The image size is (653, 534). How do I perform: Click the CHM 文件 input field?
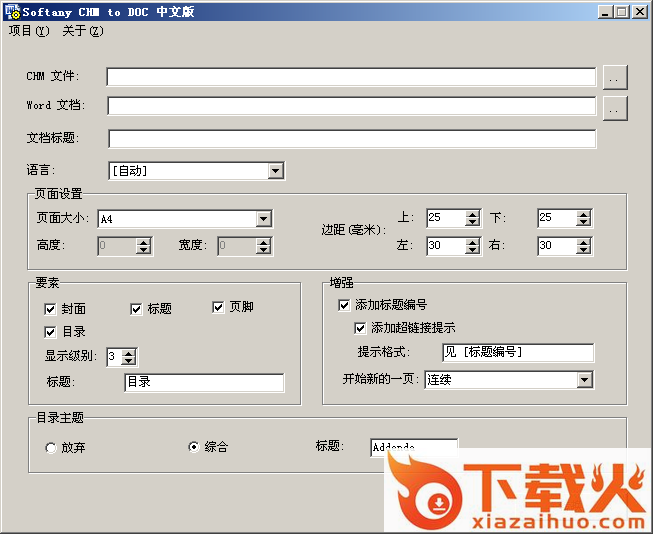pyautogui.click(x=351, y=77)
